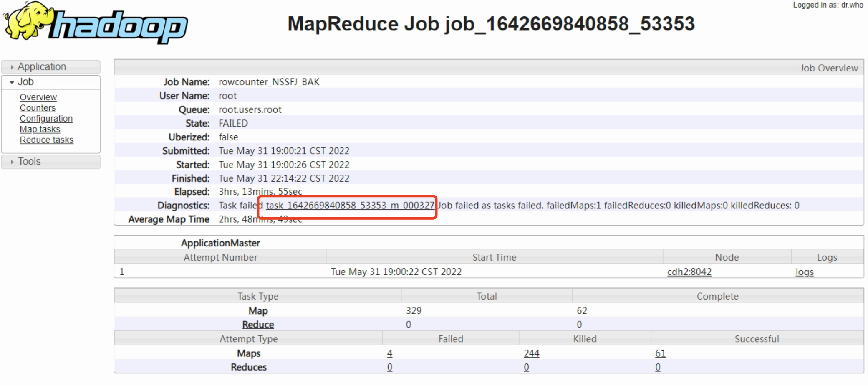Open the Reduce tasks sidebar link

click(x=46, y=140)
